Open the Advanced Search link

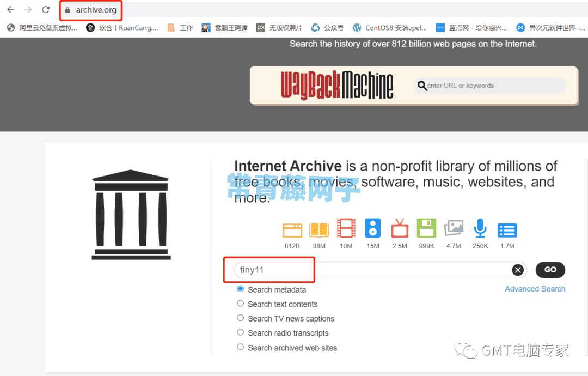coord(535,289)
